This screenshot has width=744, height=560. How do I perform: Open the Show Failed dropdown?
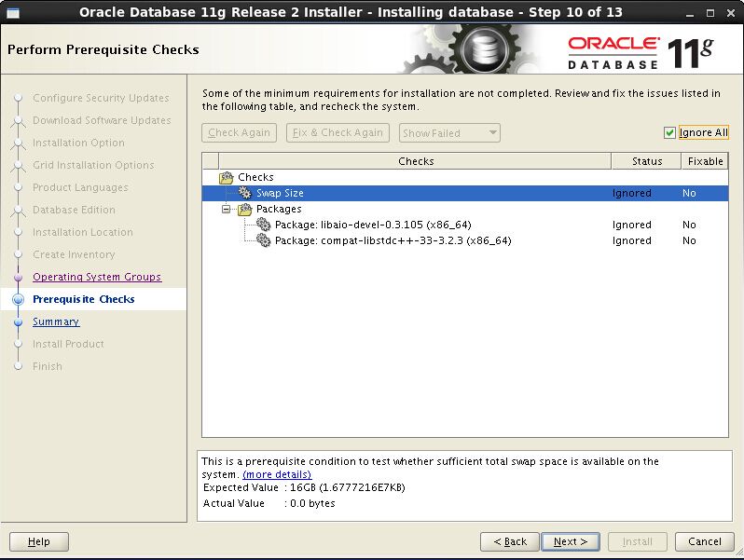[449, 132]
